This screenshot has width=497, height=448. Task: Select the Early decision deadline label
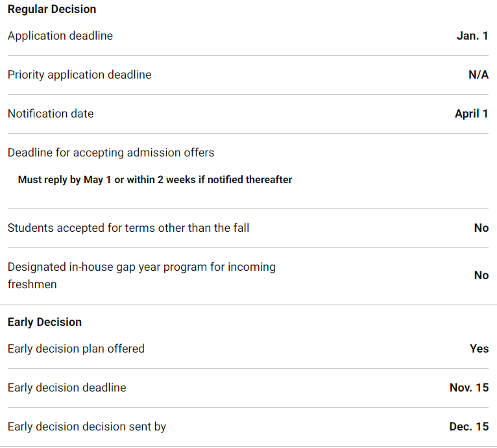point(67,388)
